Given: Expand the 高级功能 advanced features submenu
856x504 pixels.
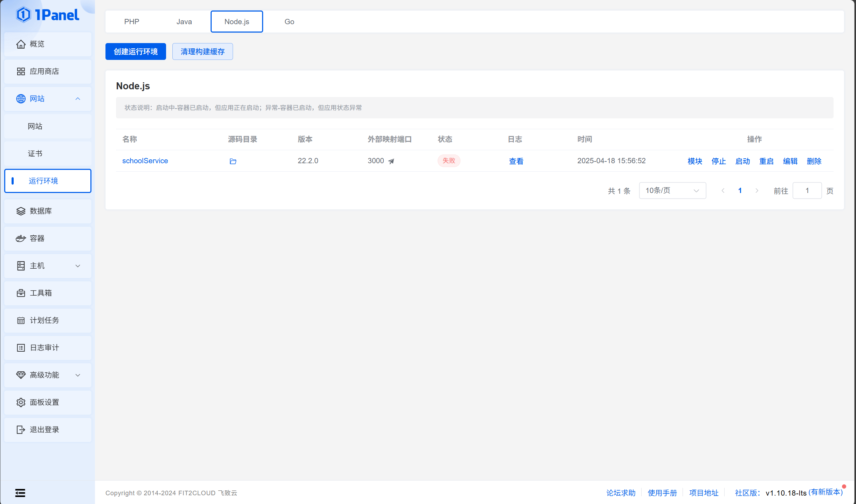Looking at the screenshot, I should tap(78, 375).
